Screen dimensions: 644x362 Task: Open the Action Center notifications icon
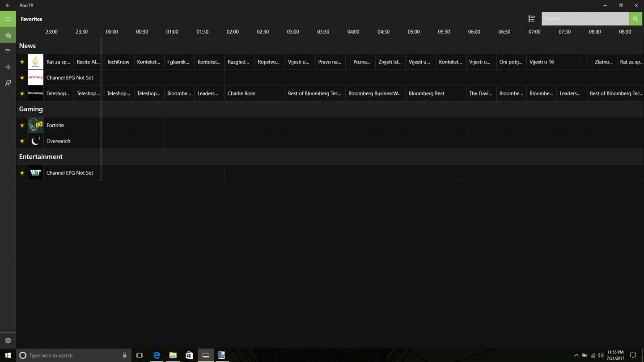[x=633, y=355]
